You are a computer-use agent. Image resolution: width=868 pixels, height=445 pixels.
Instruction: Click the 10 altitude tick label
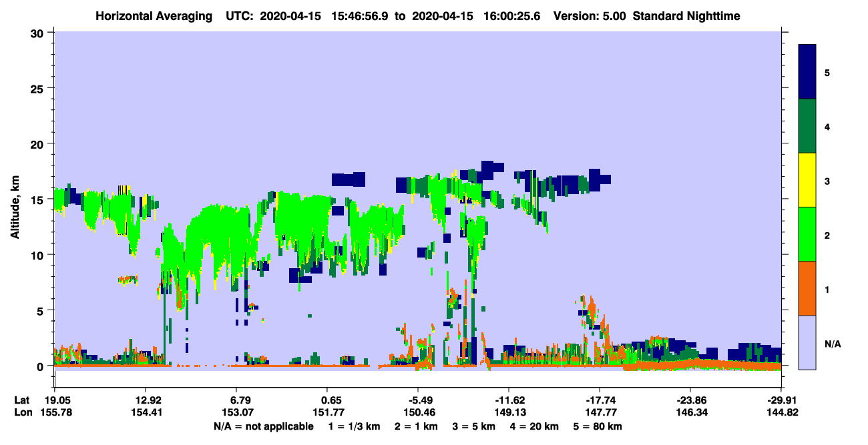[x=39, y=255]
